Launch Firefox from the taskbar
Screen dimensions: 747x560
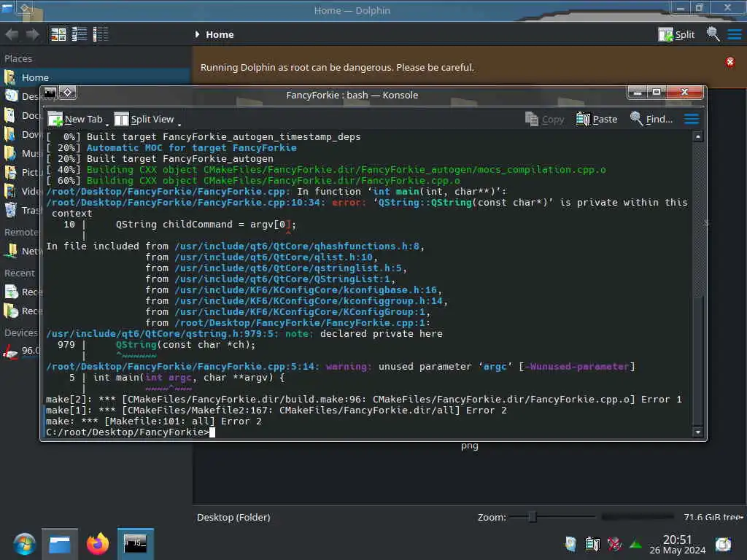(x=97, y=544)
